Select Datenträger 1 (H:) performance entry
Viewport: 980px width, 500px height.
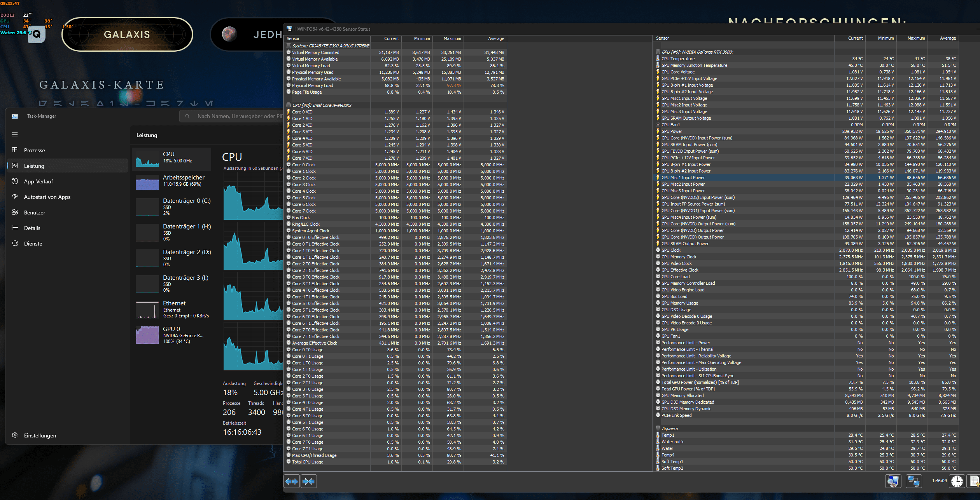tap(172, 232)
